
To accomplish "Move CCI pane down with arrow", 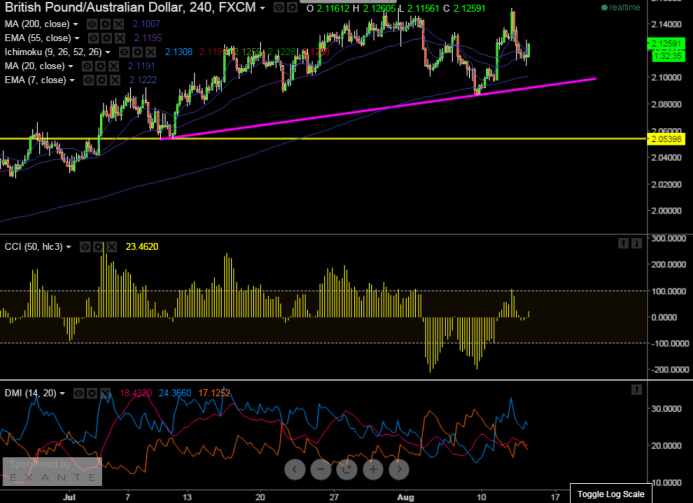I will point(636,243).
